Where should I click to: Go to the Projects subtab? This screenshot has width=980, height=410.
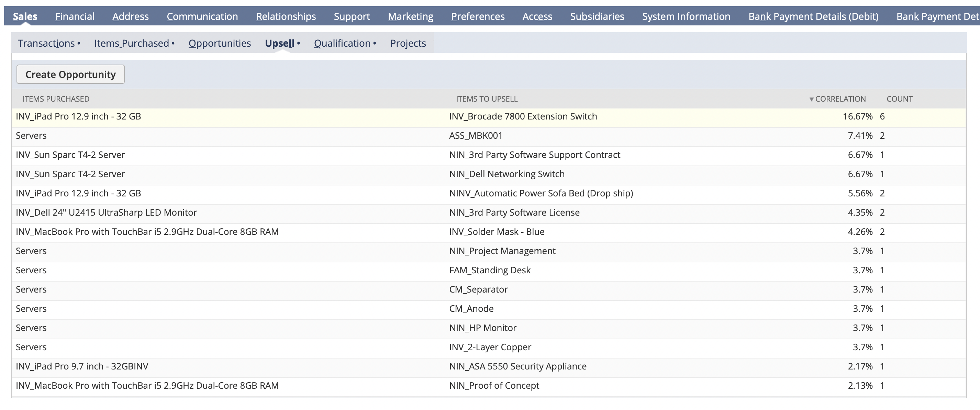click(408, 43)
